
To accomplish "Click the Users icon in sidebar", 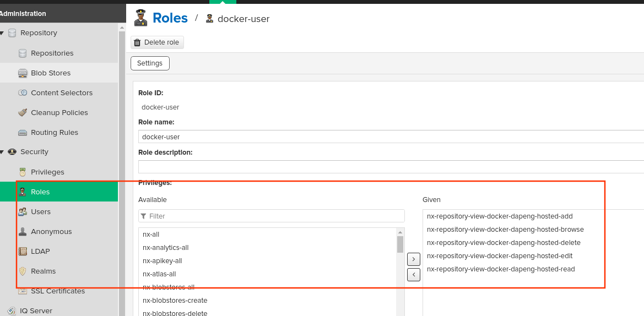I will [23, 212].
